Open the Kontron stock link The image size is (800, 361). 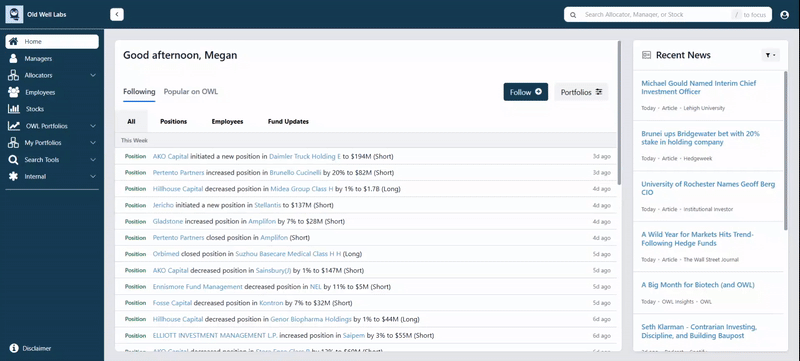271,303
